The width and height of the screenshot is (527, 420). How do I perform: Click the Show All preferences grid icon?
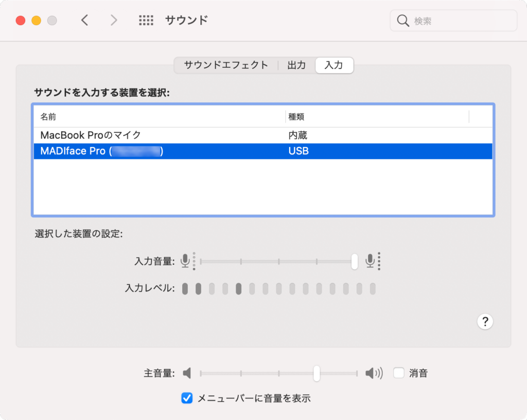146,20
